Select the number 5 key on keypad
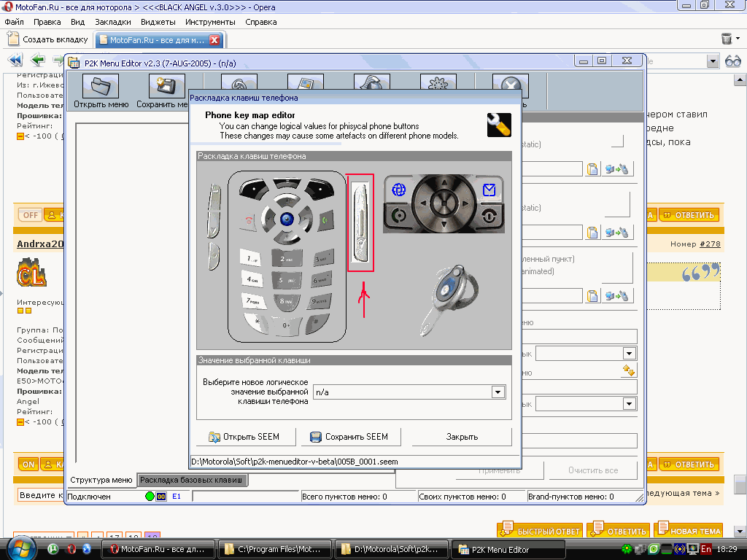The width and height of the screenshot is (747, 560). pyautogui.click(x=286, y=281)
